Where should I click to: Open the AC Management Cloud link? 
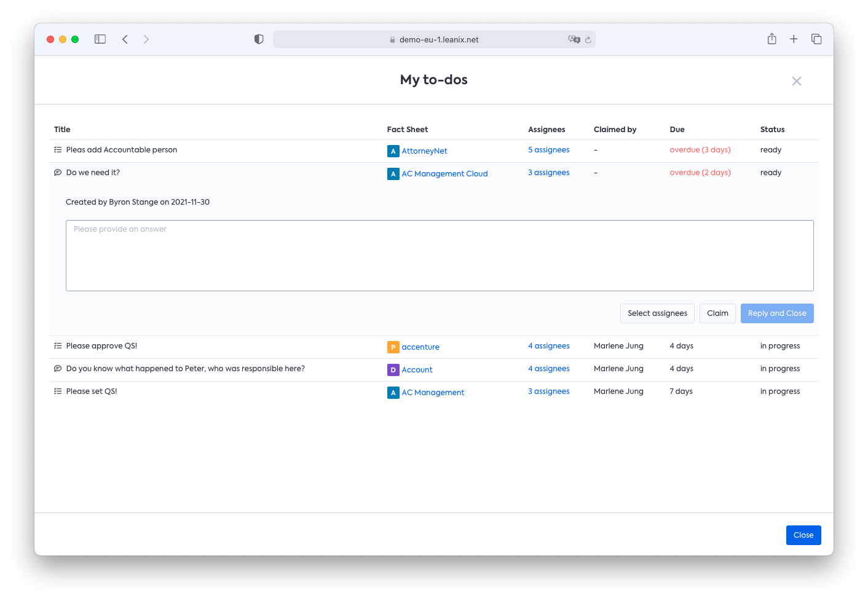coord(444,174)
